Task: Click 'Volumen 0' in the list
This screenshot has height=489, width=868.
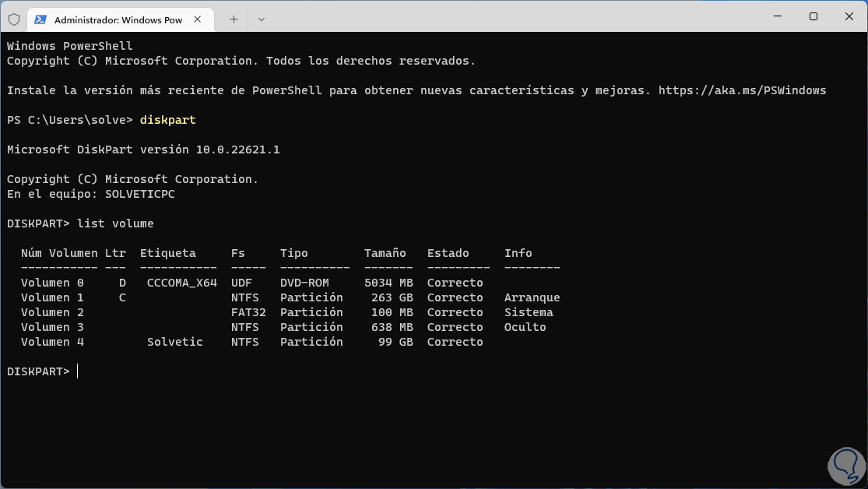Action: (53, 283)
